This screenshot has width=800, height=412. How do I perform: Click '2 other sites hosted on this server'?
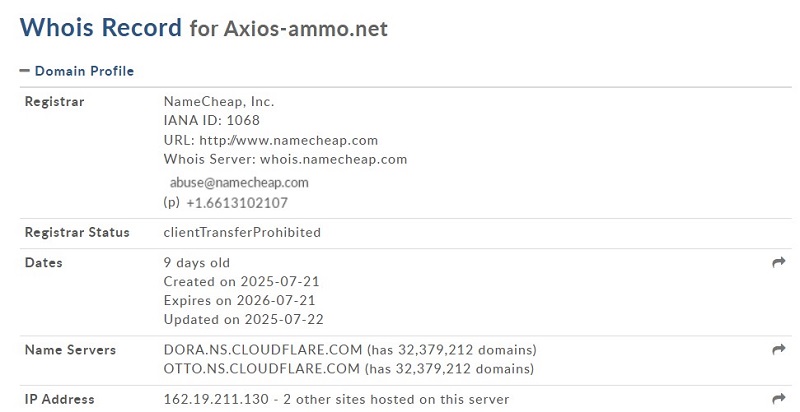[396, 399]
